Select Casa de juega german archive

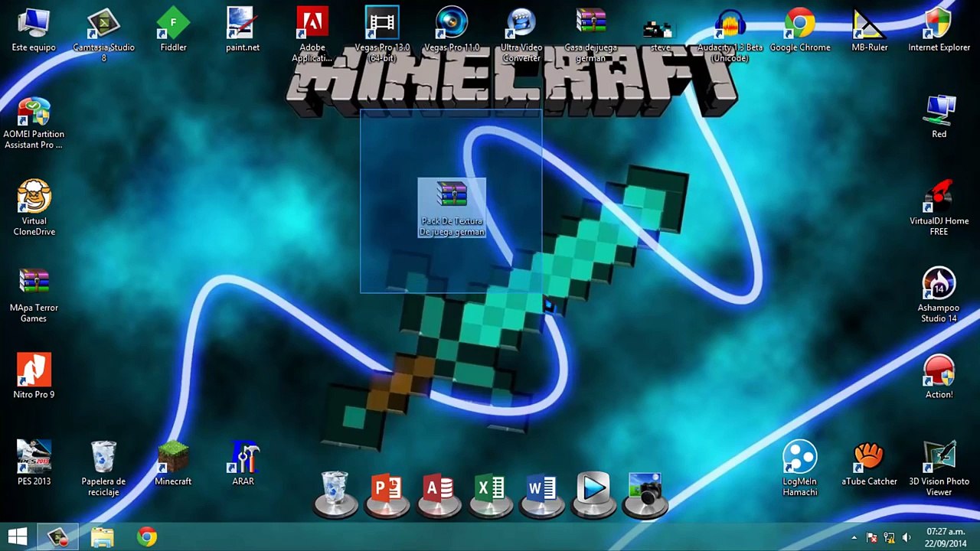[591, 34]
